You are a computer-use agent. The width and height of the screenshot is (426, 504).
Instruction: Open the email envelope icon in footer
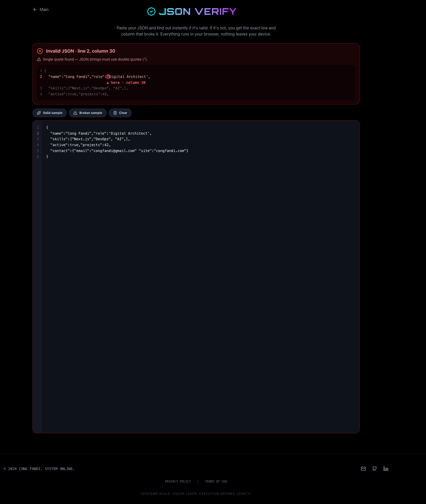click(363, 469)
